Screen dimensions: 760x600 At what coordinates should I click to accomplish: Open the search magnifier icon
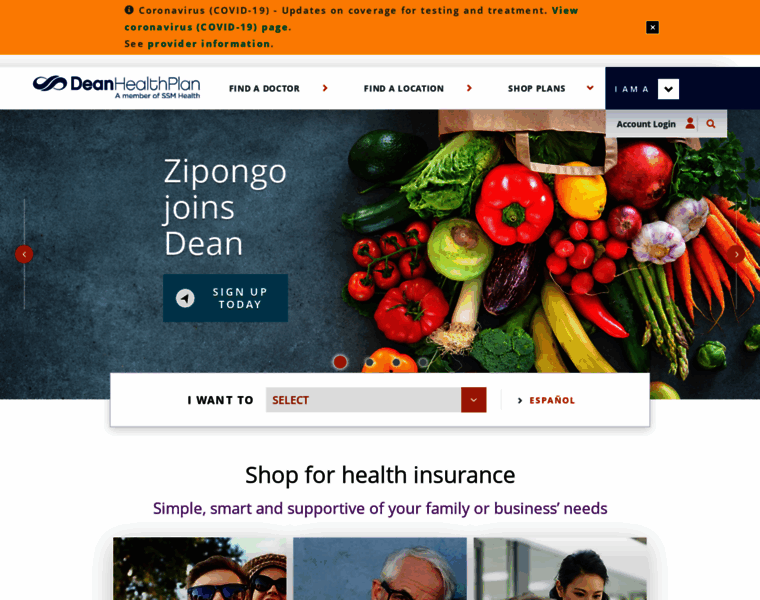pos(711,124)
